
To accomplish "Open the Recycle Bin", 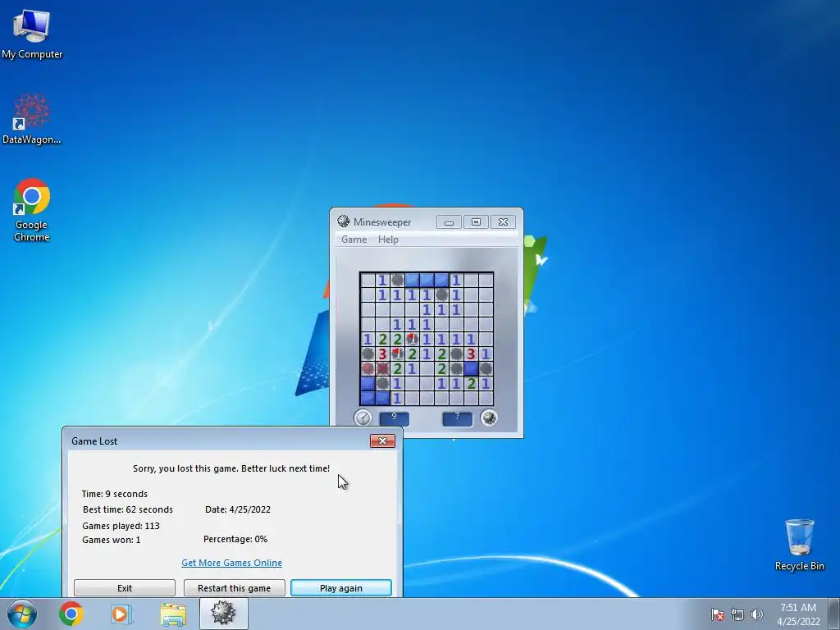I will click(799, 545).
